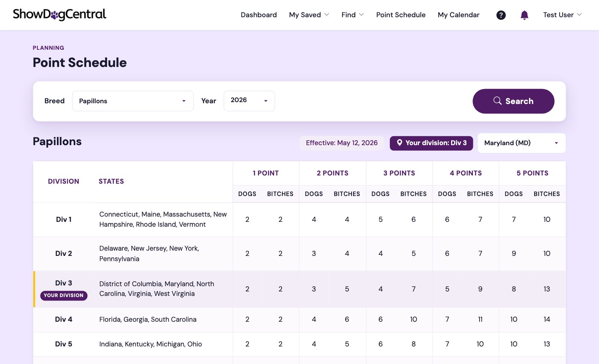
Task: Click the Delaware, New Jersey states text
Action: [149, 254]
